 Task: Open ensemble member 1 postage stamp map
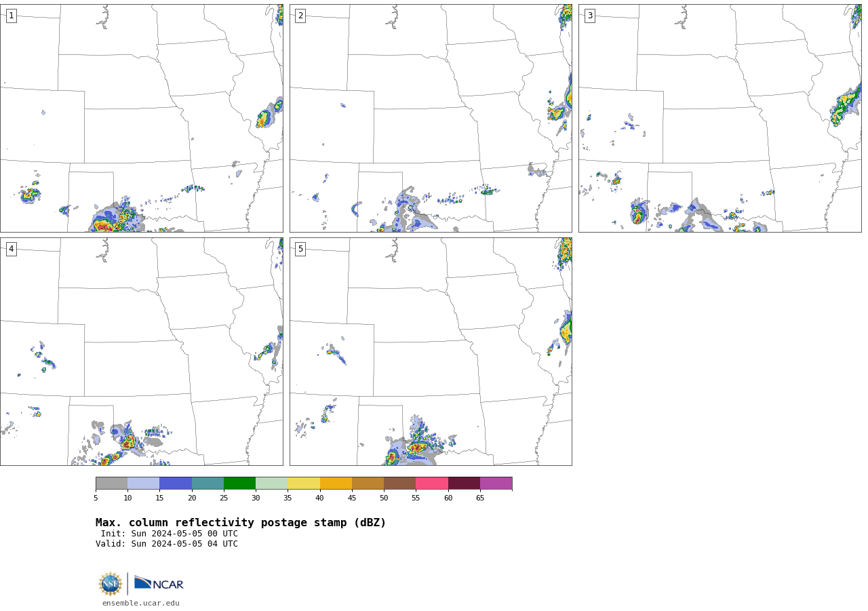pyautogui.click(x=142, y=119)
